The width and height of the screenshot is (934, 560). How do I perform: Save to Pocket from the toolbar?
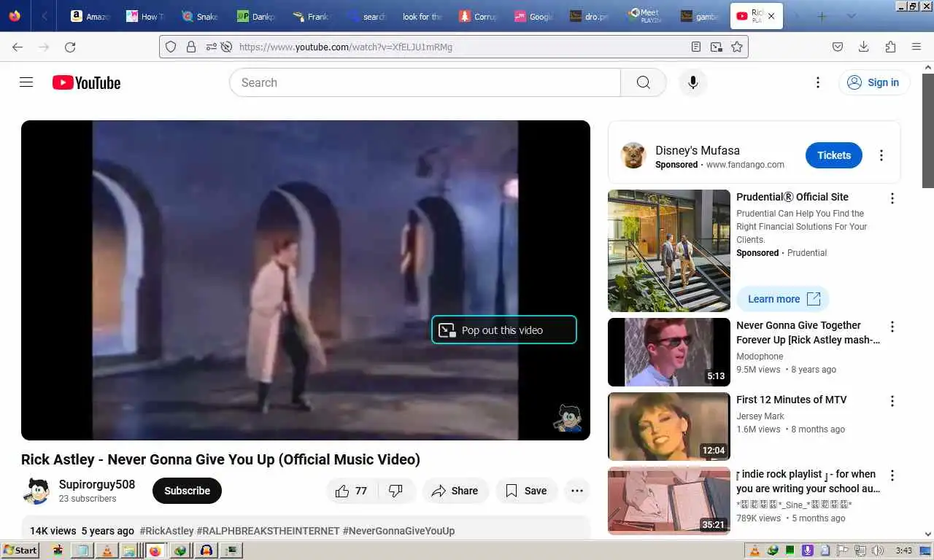click(838, 47)
